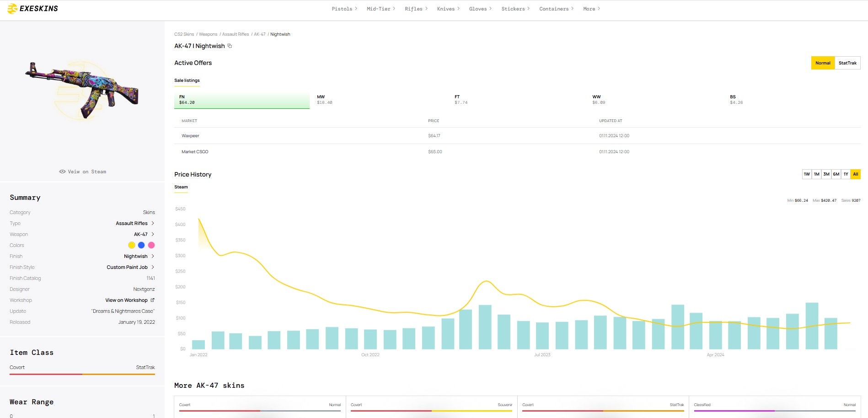Select the FN wear tab
Viewport: 868px width, 418px height.
(x=242, y=100)
